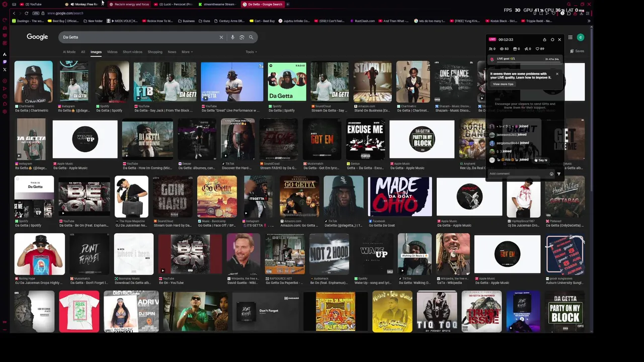Open the GOT EM Musixmatch image
Screen dimensions: 644x362
322,139
